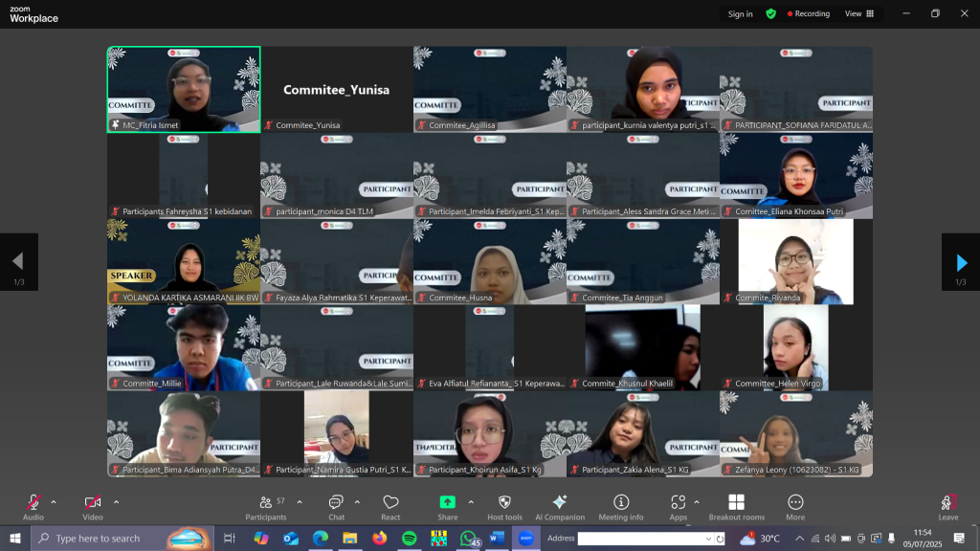Click the Sign in link
The image size is (980, 551).
740,14
